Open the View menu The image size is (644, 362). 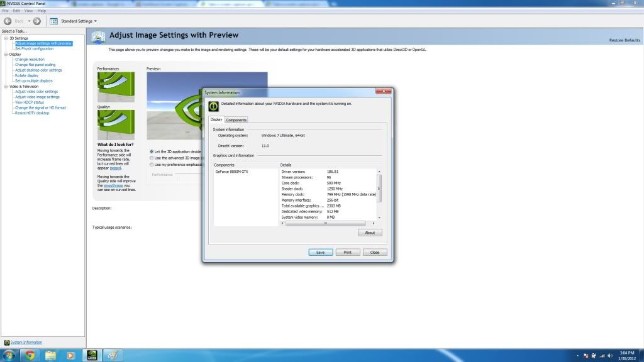coord(28,11)
